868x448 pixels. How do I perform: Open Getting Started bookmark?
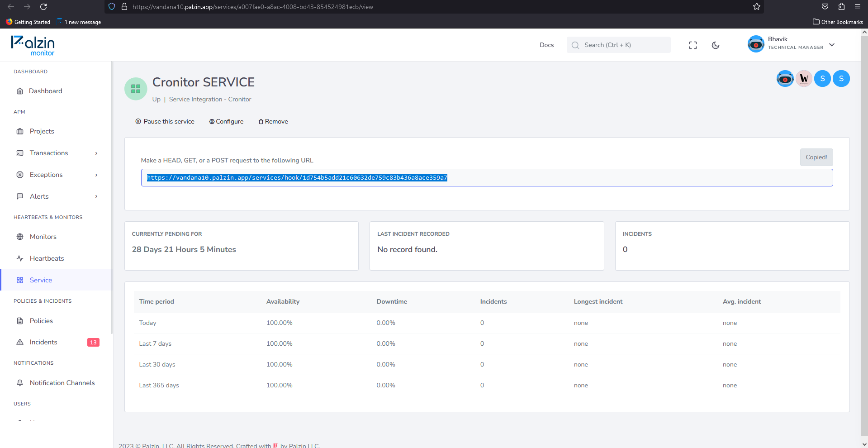click(28, 22)
